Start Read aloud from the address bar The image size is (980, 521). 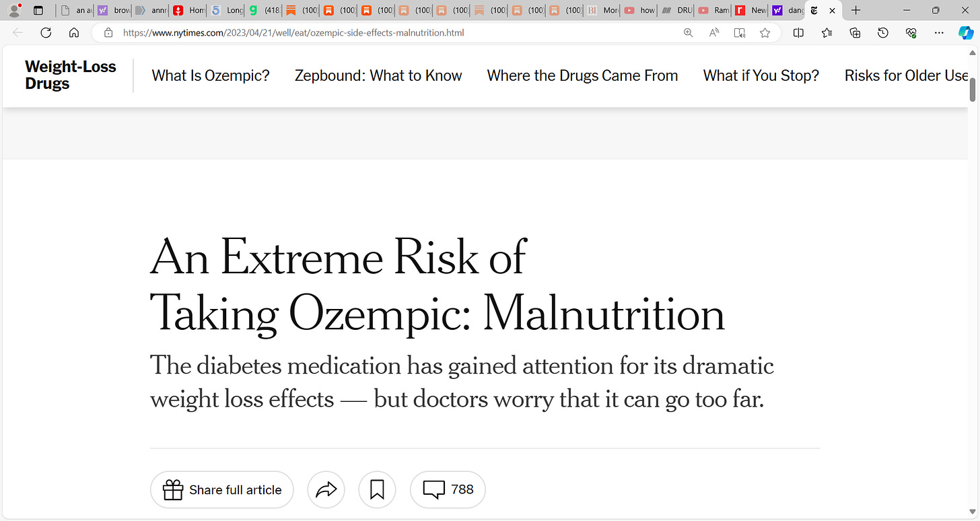714,32
